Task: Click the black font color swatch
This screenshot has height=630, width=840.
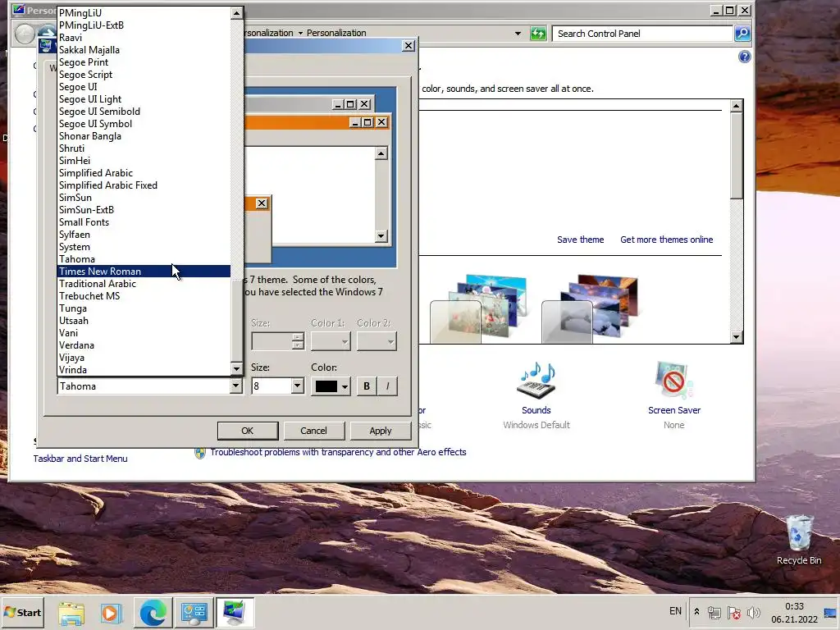Action: coord(326,386)
